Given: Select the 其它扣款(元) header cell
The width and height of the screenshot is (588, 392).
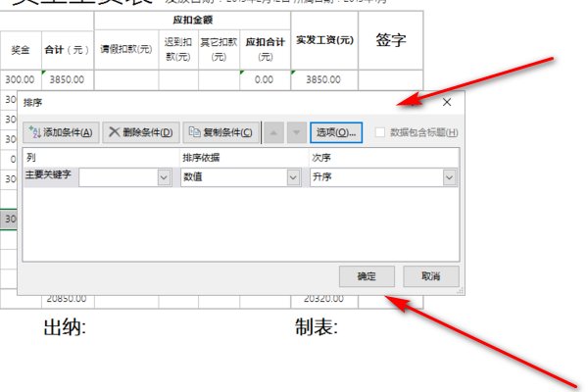Looking at the screenshot, I should tap(219, 50).
